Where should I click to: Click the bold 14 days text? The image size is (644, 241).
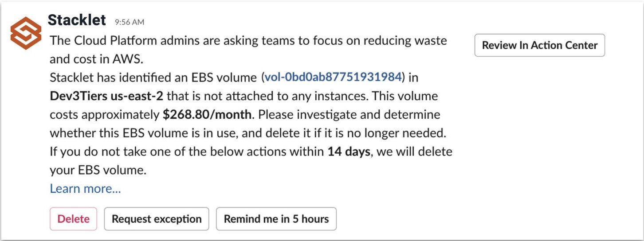(349, 152)
